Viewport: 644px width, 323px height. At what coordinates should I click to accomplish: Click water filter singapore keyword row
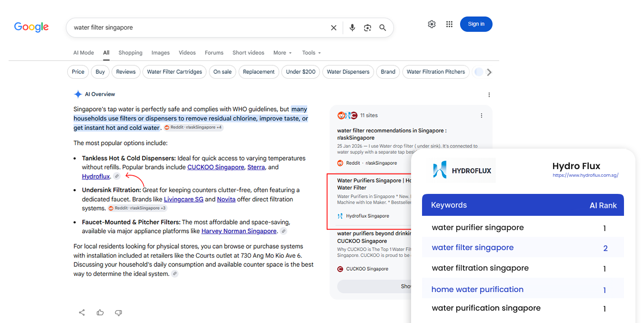(x=523, y=248)
